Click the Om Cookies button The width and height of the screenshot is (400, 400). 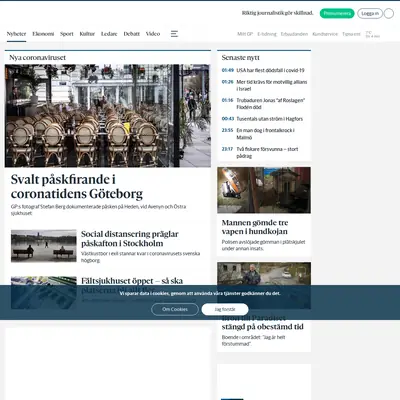[x=175, y=309]
